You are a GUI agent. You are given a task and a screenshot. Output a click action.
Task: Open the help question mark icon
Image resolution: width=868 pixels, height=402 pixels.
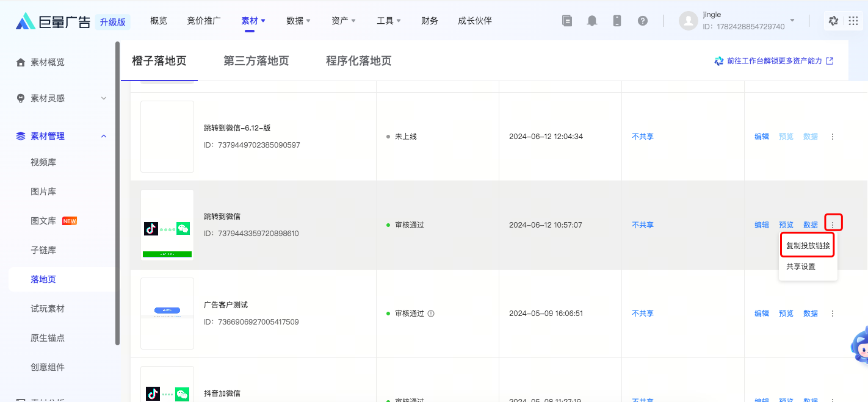pos(642,21)
